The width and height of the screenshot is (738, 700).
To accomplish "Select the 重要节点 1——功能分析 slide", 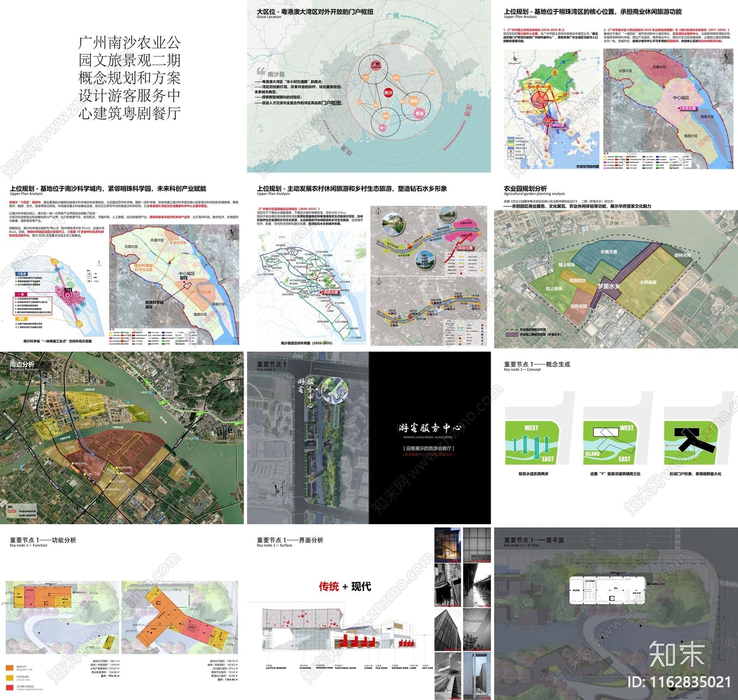I will point(122,614).
